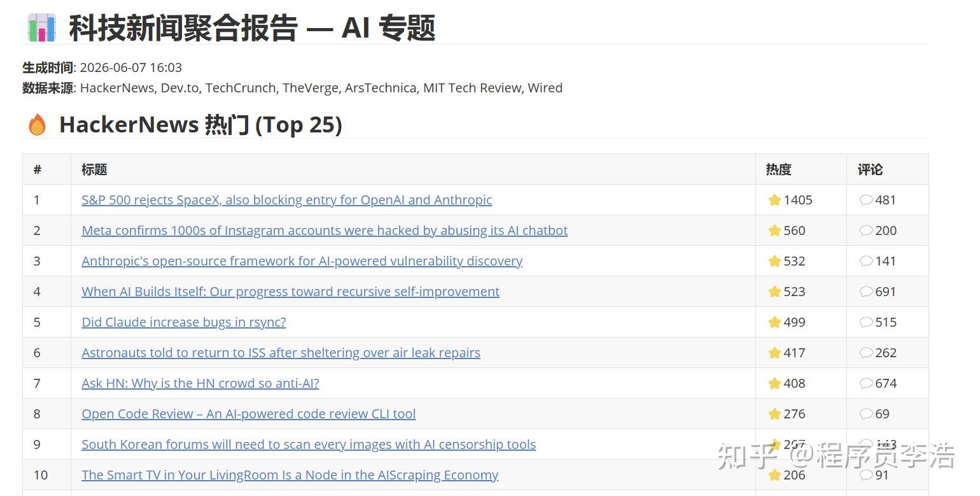The height and width of the screenshot is (496, 980).
Task: Click the comment bubble icon beside 141
Action: tap(866, 261)
